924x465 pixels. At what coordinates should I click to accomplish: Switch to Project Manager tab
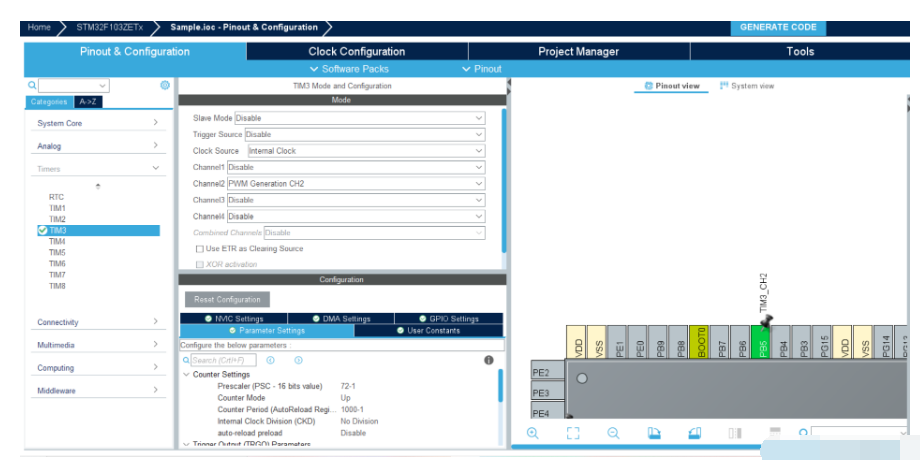[579, 51]
